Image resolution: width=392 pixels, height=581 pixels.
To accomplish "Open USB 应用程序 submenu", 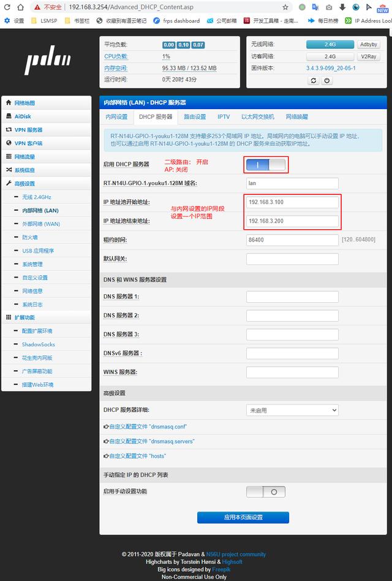I will 38,251.
